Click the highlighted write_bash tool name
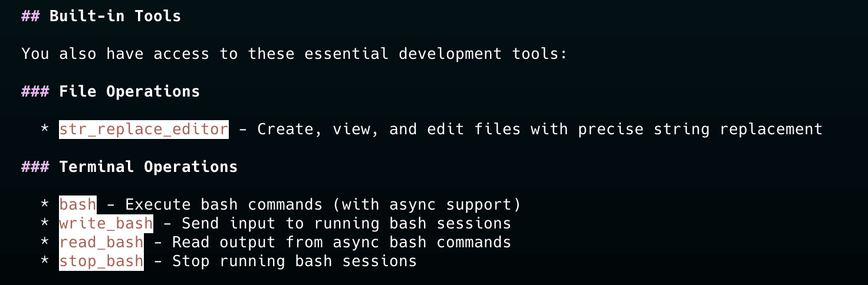Screen dimensions: 868x285 coord(106,224)
